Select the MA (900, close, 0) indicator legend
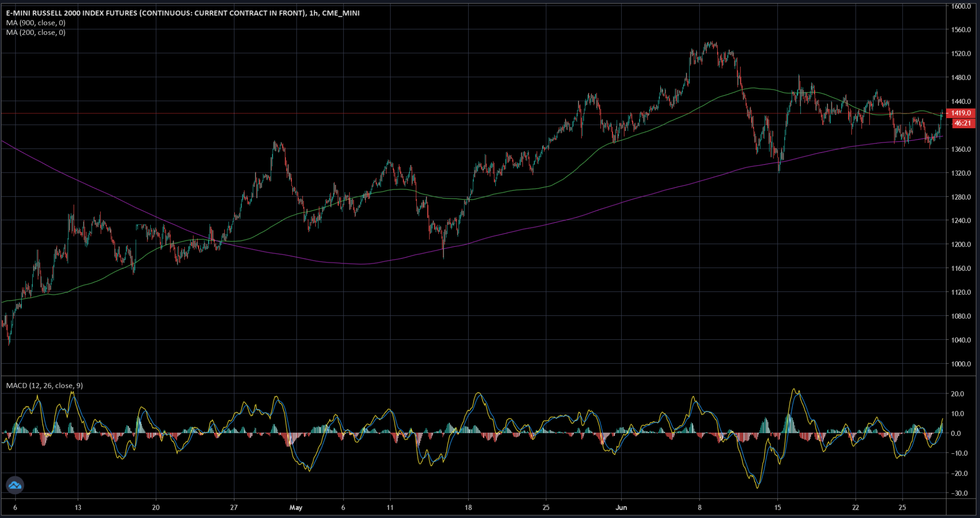The image size is (980, 518). pyautogui.click(x=36, y=23)
